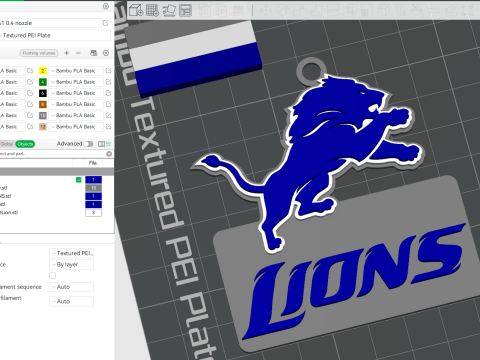Click the Flushing volumes button
Image resolution: width=480 pixels, height=360 pixels.
click(x=39, y=53)
